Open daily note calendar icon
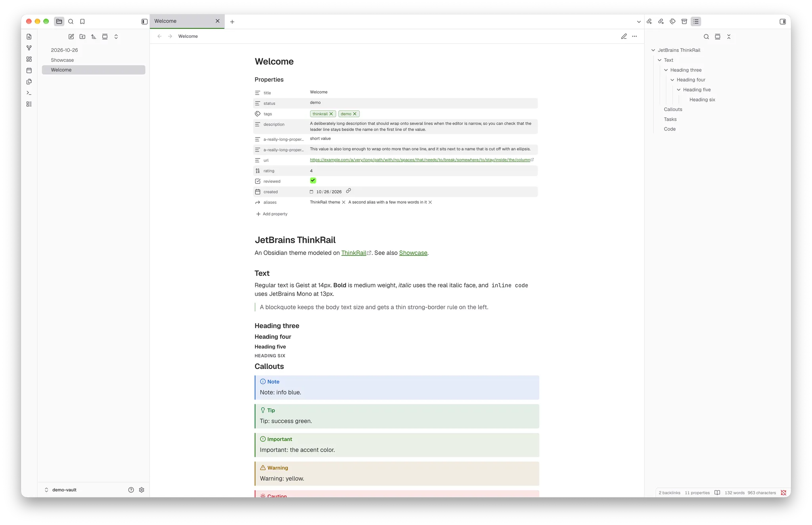 (x=29, y=71)
